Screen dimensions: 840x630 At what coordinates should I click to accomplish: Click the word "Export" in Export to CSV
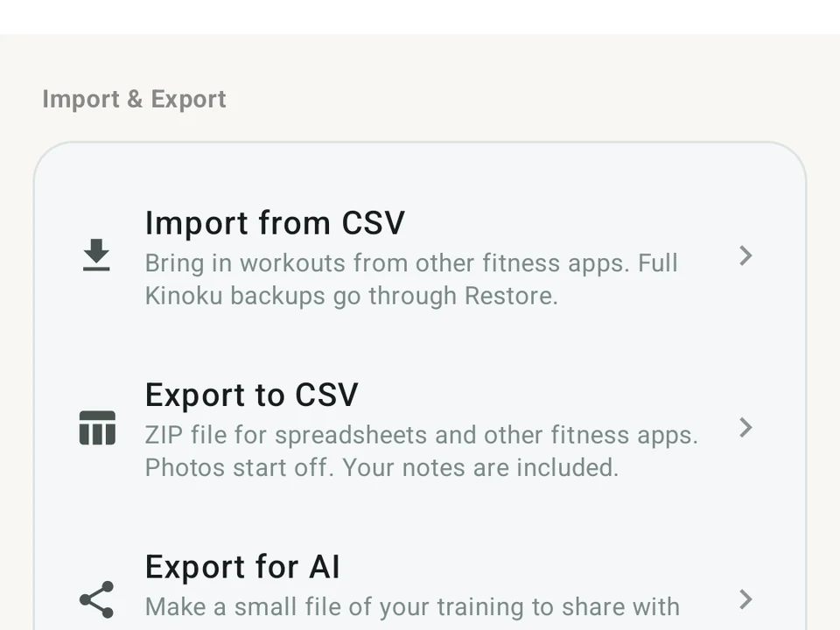point(195,395)
